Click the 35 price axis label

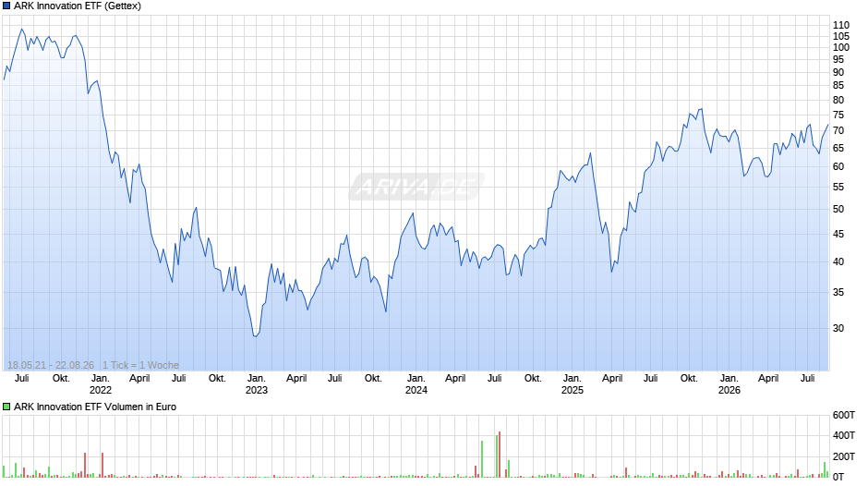click(838, 292)
